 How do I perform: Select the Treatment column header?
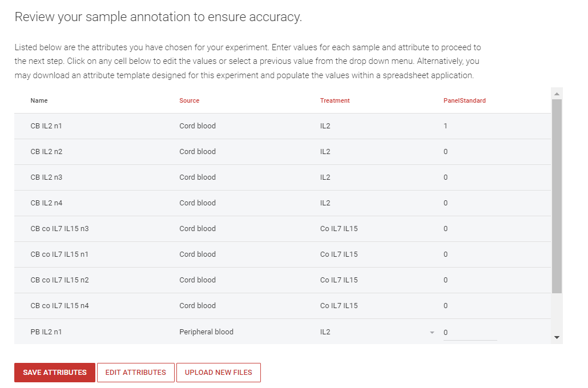coord(335,100)
